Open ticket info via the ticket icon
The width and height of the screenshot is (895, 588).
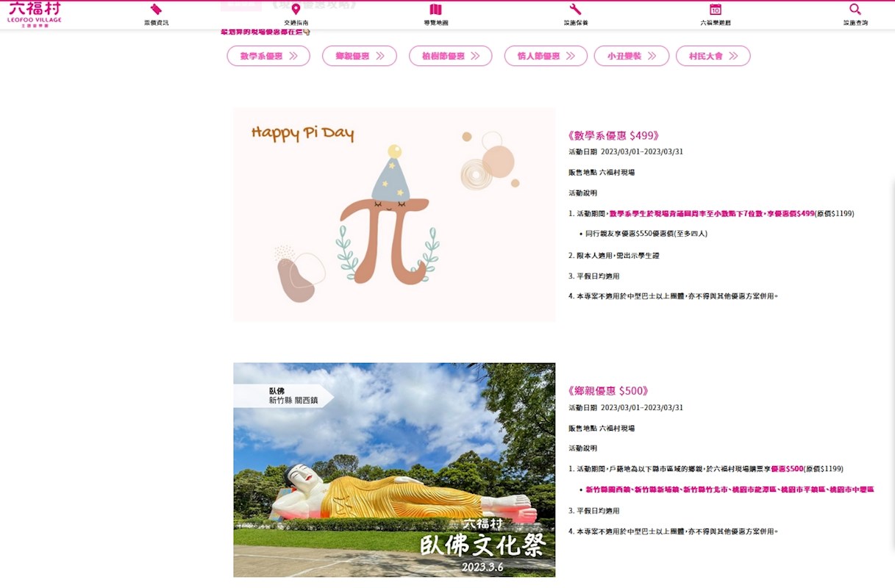click(156, 10)
